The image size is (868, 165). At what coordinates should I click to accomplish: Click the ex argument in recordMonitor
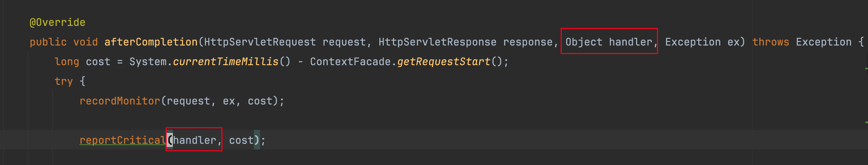229,101
